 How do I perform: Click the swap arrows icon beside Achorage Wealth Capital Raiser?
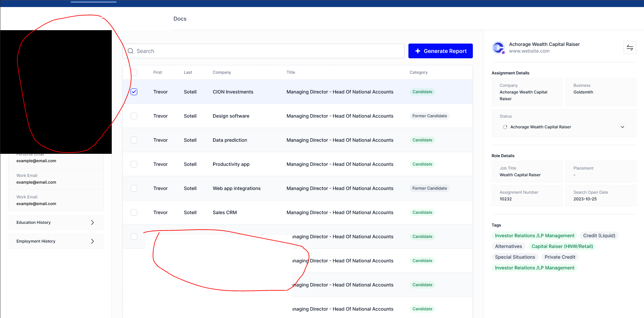click(x=630, y=48)
